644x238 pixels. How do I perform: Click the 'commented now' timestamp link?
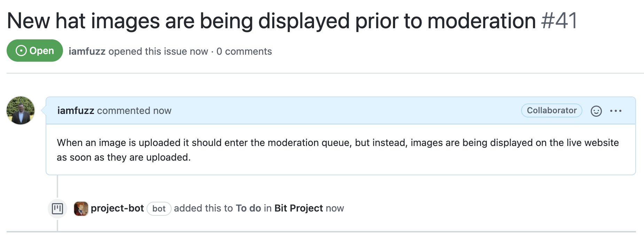pos(134,110)
